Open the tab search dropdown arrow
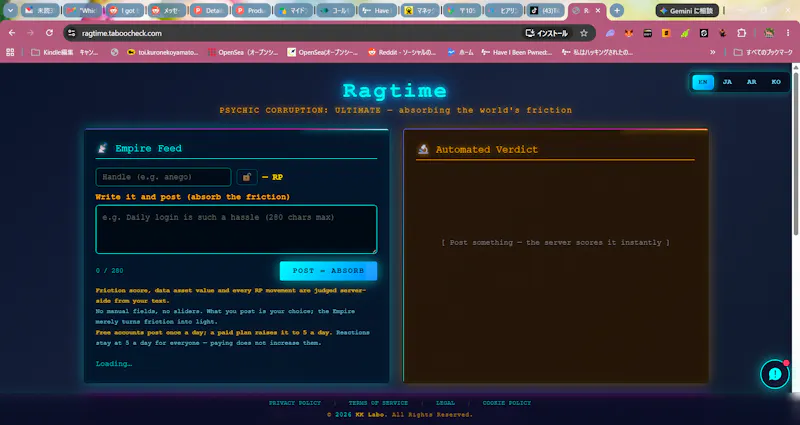This screenshot has width=800, height=425. pos(10,10)
